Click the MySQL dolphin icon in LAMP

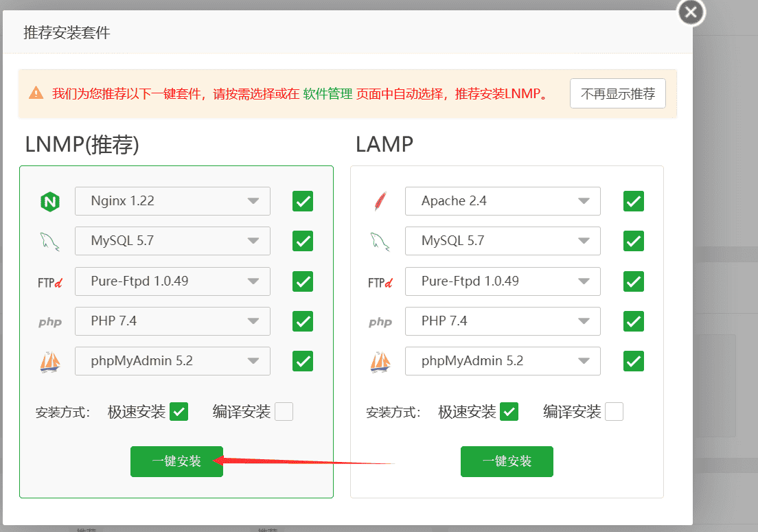(380, 241)
